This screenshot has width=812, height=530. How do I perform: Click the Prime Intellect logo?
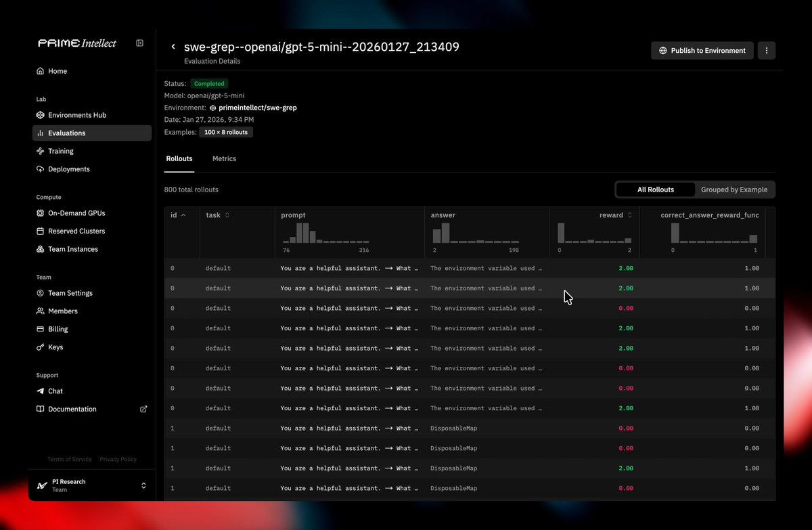(x=77, y=43)
